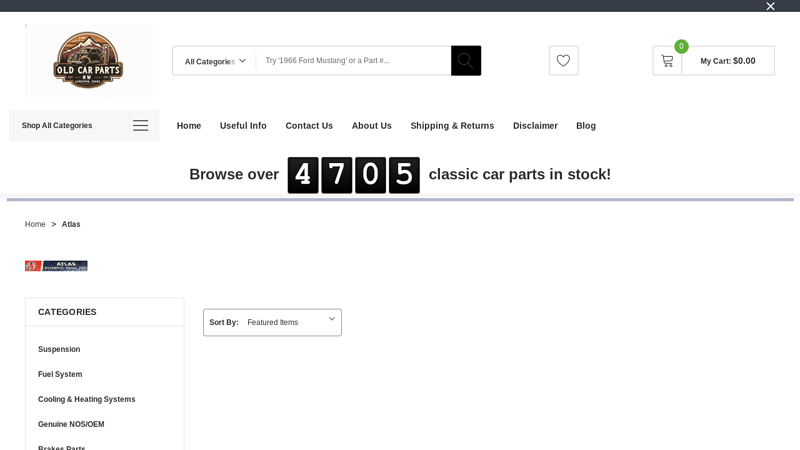Open My Cart total button
Viewport: 800px width, 450px height.
click(x=727, y=61)
